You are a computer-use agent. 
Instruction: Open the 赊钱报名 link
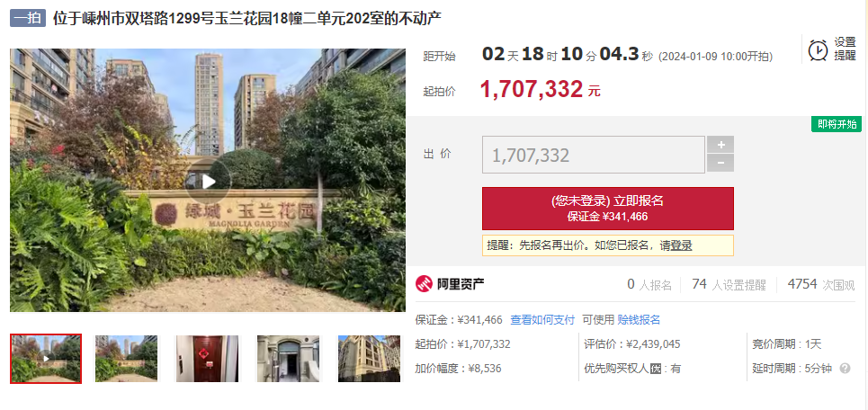(x=639, y=320)
